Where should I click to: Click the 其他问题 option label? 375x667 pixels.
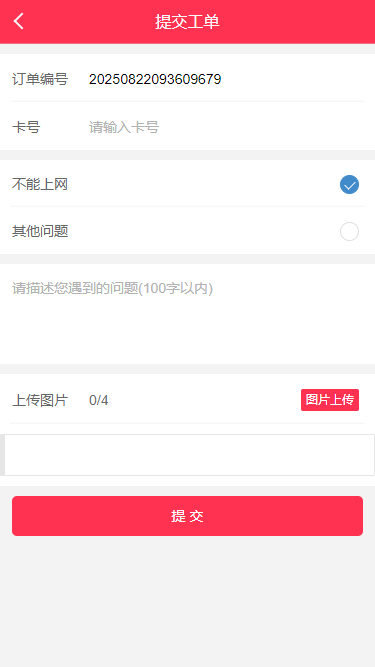(40, 231)
